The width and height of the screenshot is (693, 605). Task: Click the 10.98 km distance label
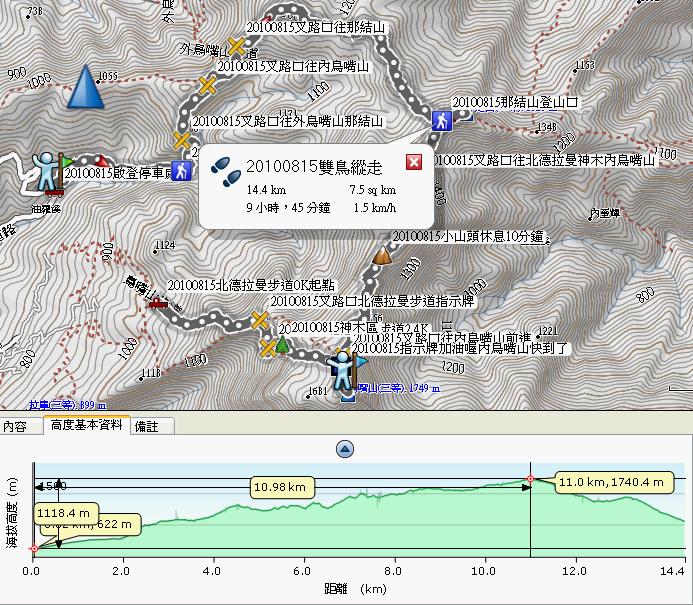click(284, 487)
